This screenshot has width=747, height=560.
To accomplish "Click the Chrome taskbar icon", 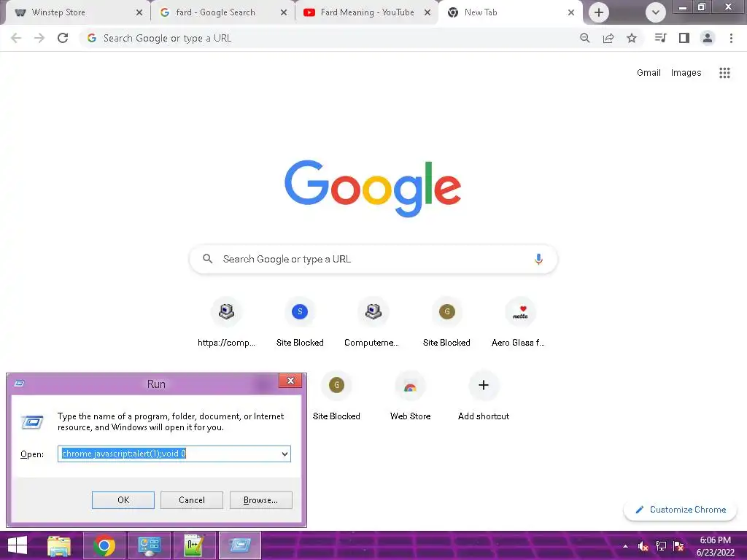I will click(x=104, y=545).
